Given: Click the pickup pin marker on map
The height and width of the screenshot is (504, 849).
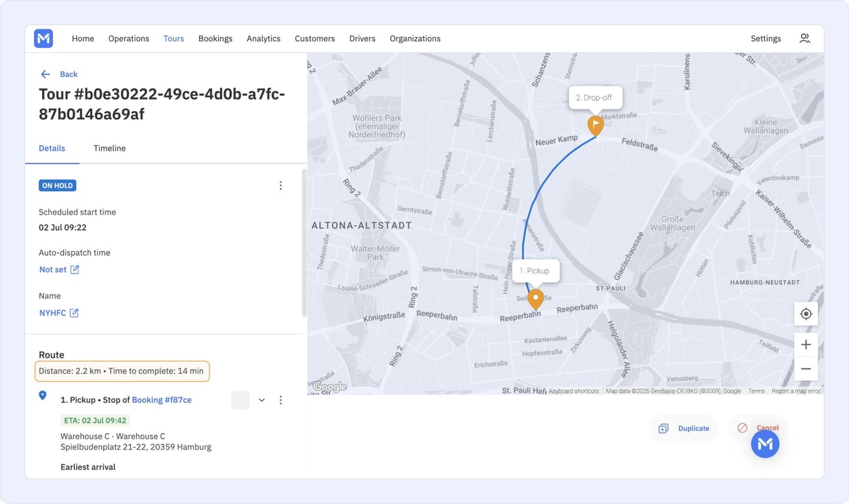Looking at the screenshot, I should (536, 299).
